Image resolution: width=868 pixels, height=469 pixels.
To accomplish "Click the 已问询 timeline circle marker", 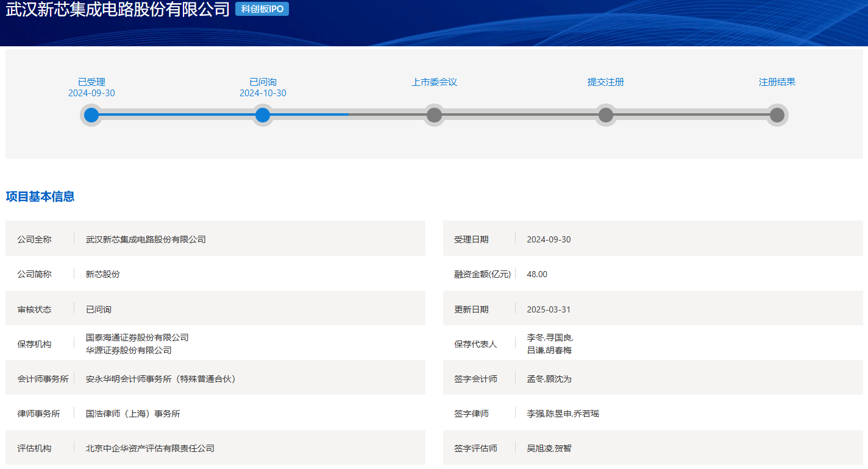I will (x=263, y=115).
